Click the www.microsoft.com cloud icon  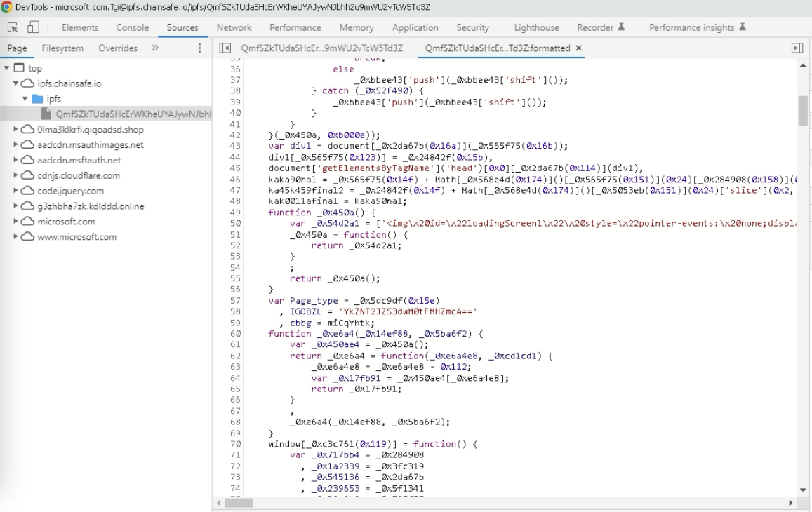[x=28, y=236]
